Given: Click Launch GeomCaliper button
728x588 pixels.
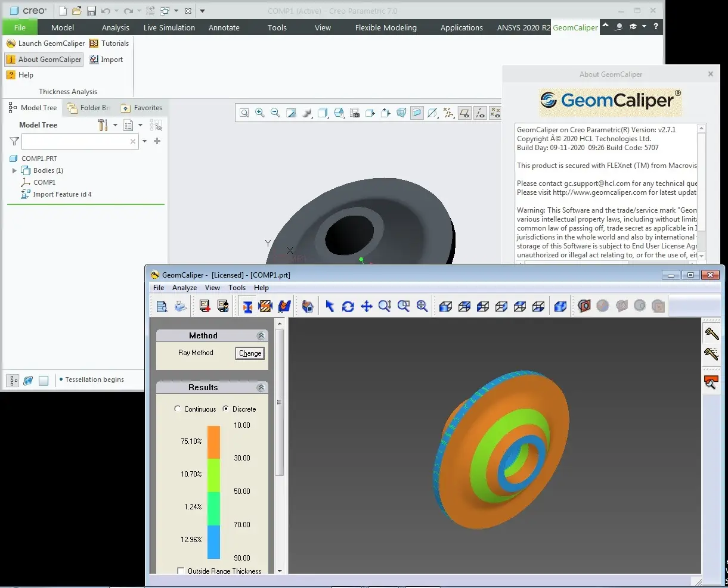Looking at the screenshot, I should coord(46,43).
